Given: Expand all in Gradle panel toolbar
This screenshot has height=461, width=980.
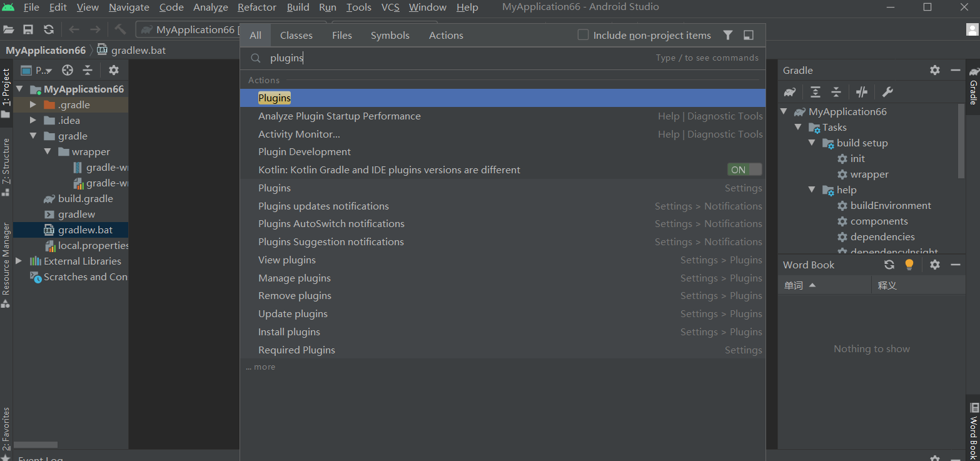Looking at the screenshot, I should (x=816, y=92).
